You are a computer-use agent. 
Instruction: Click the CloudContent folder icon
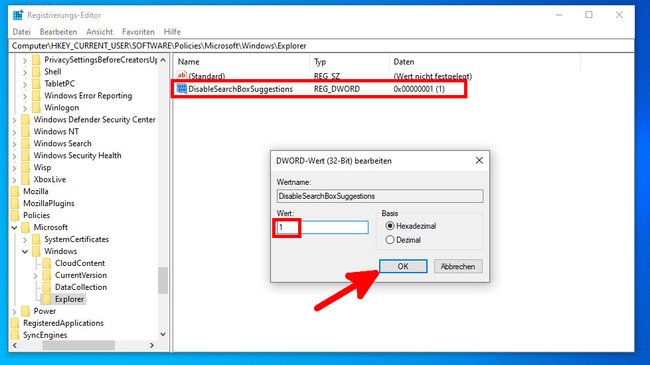click(x=47, y=263)
